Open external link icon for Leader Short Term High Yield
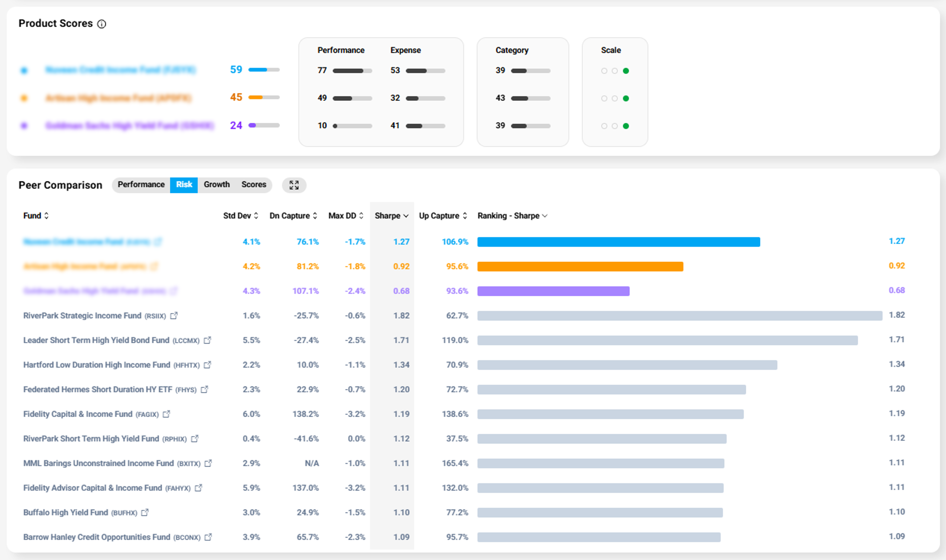 click(207, 340)
